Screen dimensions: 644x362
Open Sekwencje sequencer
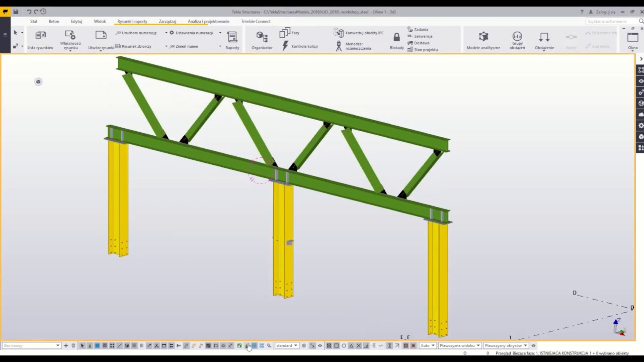(420, 36)
